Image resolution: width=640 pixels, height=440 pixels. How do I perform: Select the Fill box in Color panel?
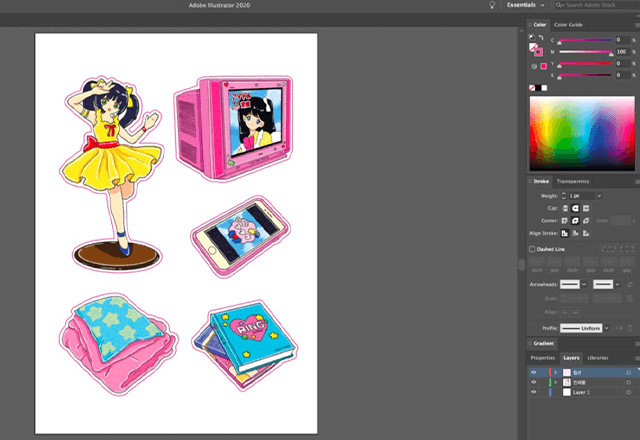(533, 47)
